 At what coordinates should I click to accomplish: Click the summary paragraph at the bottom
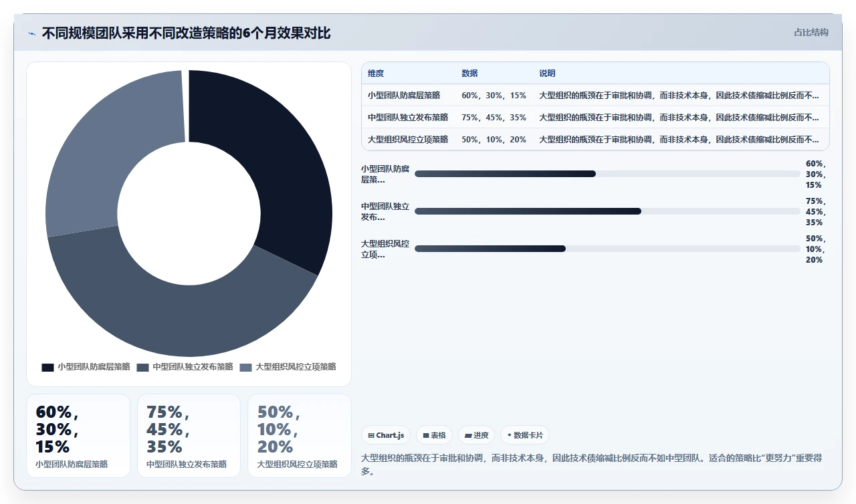591,465
